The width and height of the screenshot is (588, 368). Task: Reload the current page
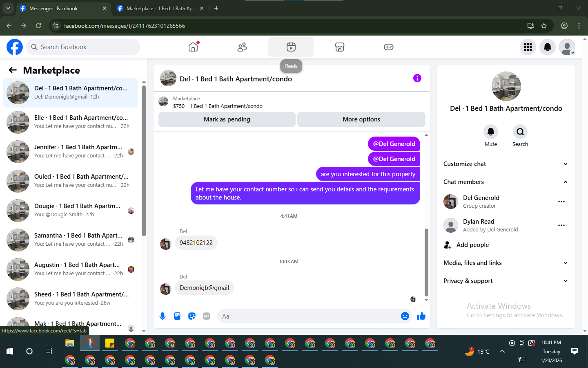(38, 26)
